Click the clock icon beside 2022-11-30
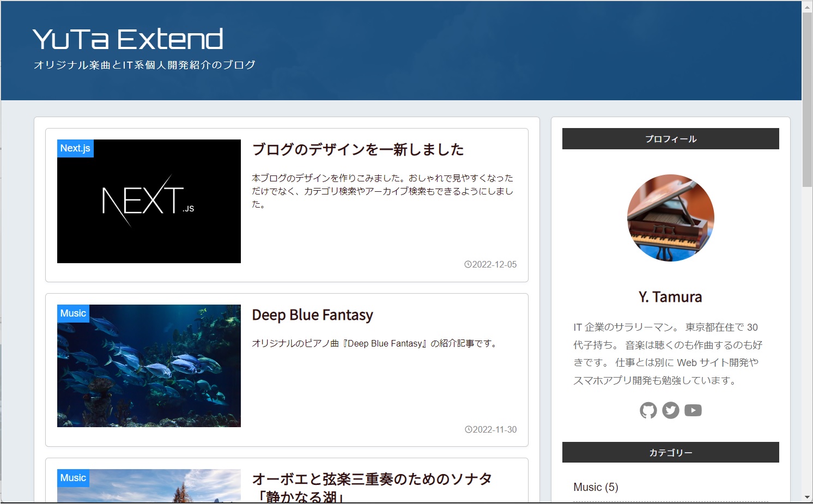This screenshot has width=813, height=504. 468,429
